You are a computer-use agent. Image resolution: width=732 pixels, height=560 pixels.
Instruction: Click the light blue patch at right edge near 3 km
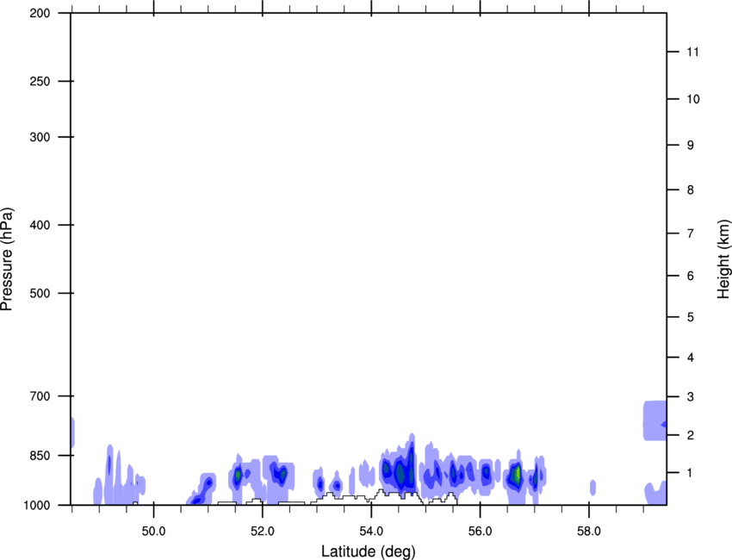pos(654,420)
